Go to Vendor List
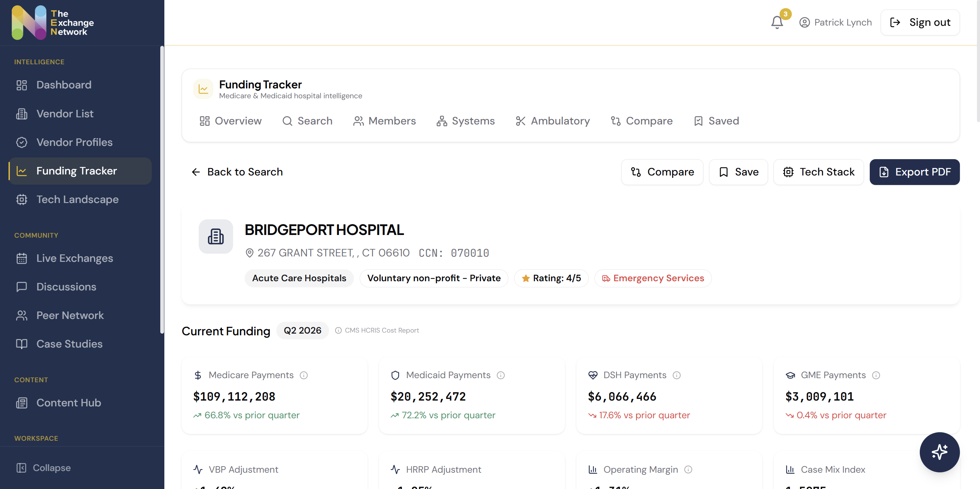Viewport: 980px width, 489px height. pyautogui.click(x=80, y=114)
